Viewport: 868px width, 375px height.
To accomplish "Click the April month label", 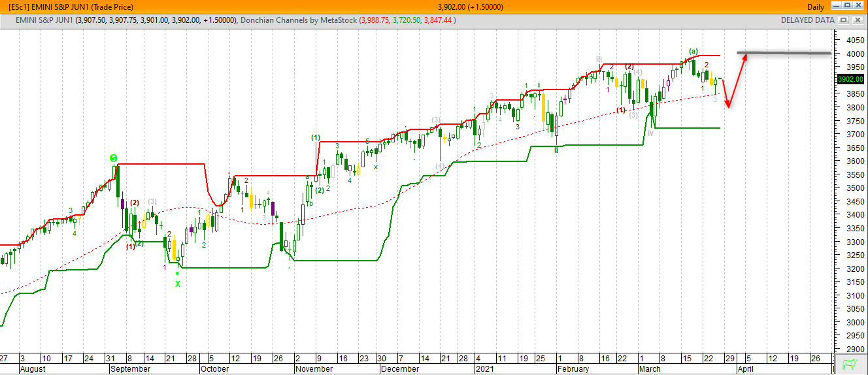I will (746, 369).
